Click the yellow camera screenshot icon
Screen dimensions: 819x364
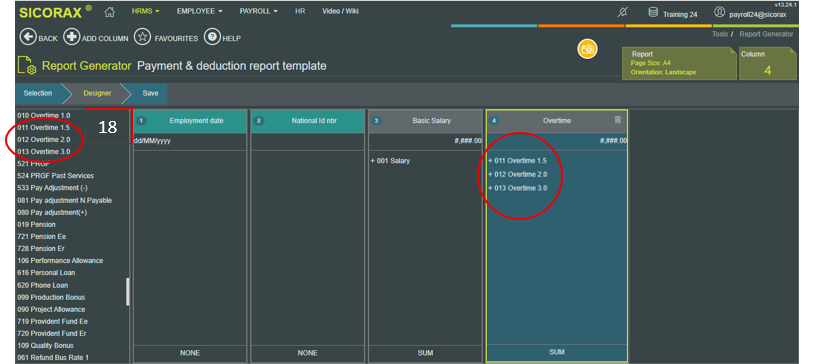[x=588, y=49]
